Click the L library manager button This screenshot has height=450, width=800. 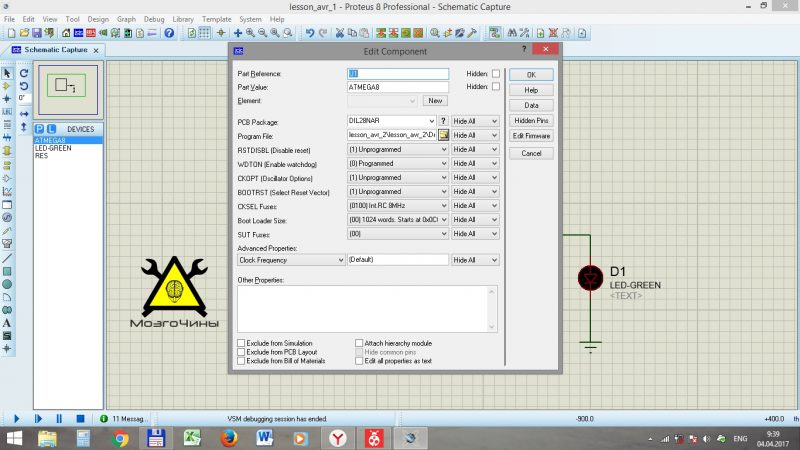pyautogui.click(x=51, y=129)
